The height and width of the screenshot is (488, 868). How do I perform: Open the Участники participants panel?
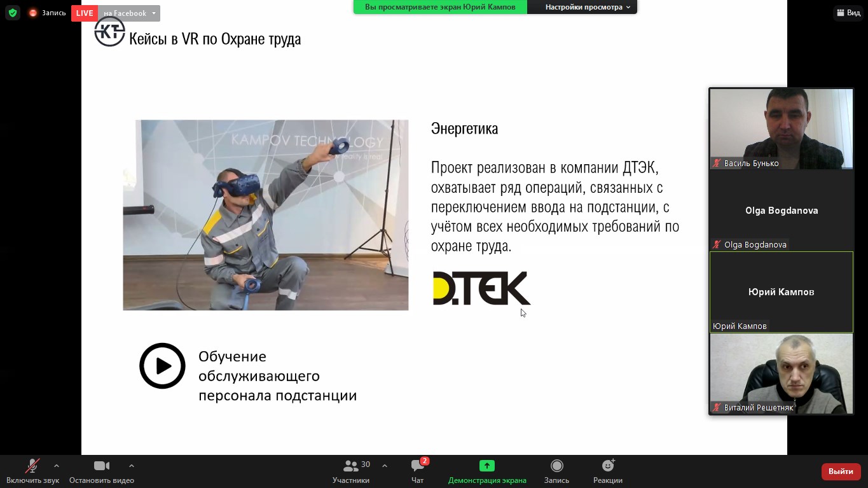point(351,471)
